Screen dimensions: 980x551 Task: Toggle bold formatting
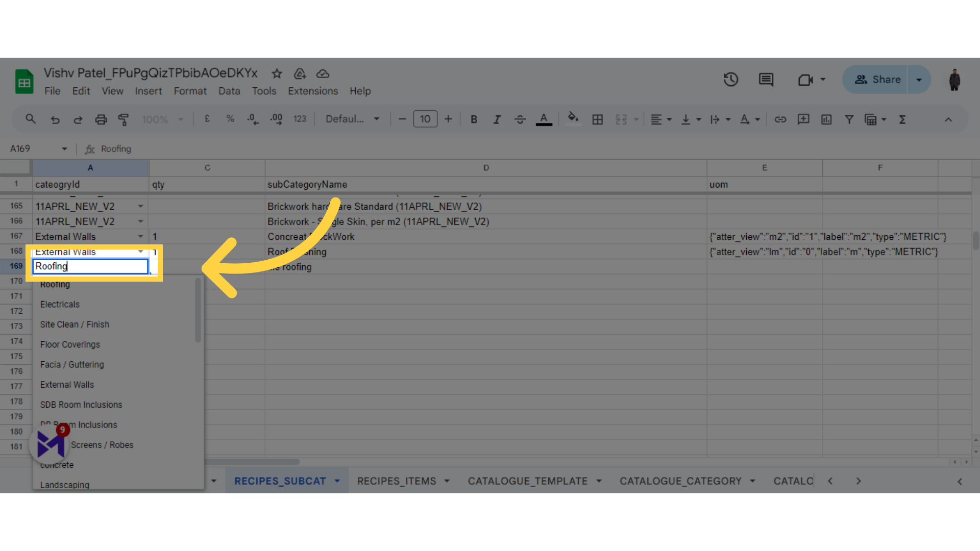pos(474,119)
